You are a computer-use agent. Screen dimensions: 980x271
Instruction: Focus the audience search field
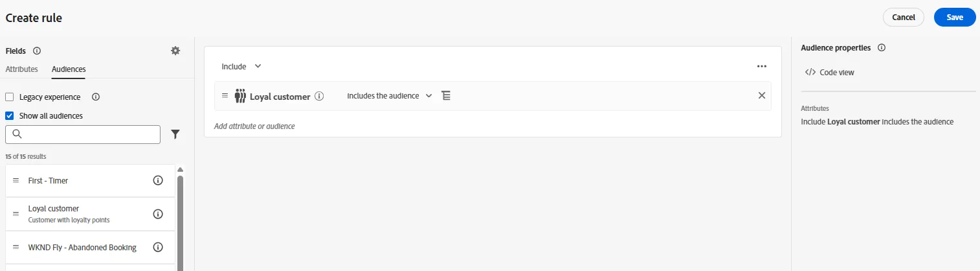click(x=83, y=134)
